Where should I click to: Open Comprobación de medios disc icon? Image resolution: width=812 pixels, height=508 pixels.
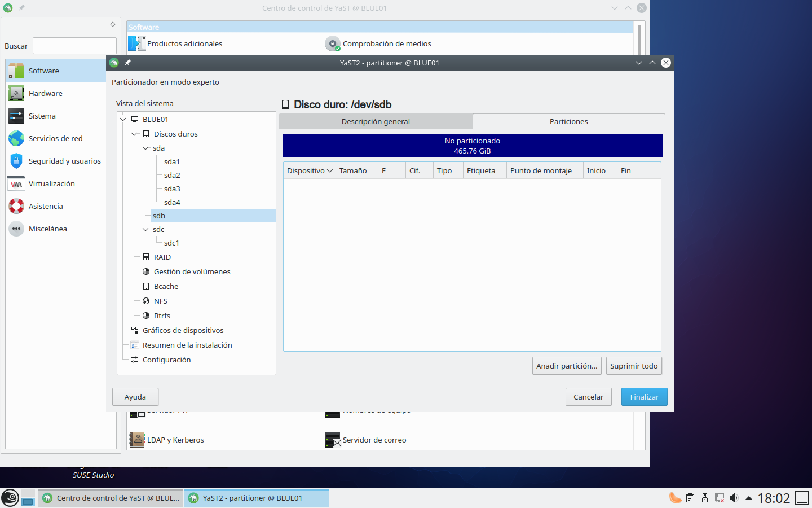[333, 43]
